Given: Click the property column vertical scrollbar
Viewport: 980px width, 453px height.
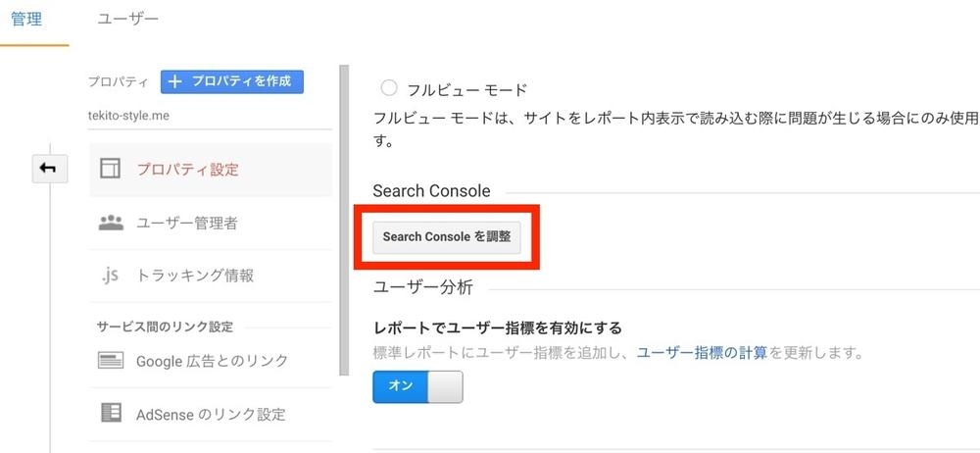Looking at the screenshot, I should (343, 221).
